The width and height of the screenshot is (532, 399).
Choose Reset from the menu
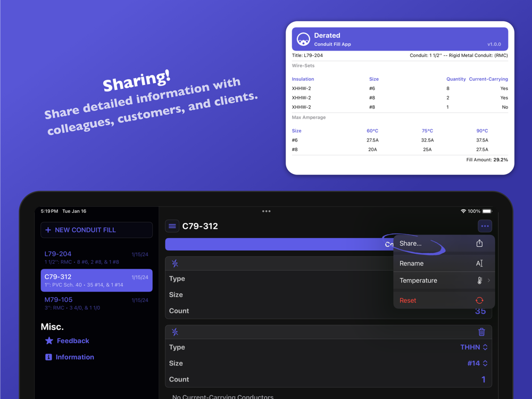tap(444, 300)
